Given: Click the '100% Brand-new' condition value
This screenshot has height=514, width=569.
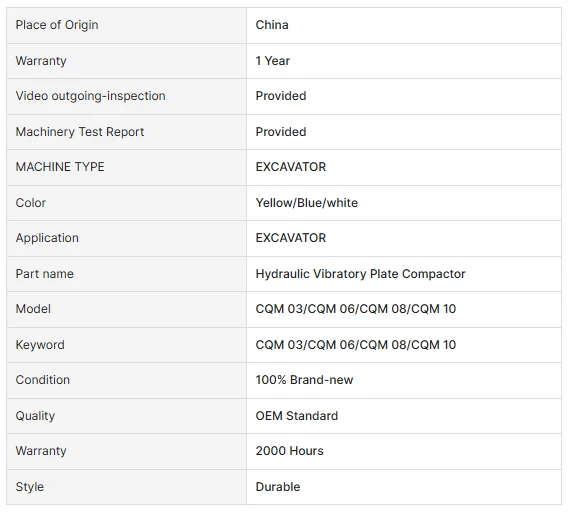Looking at the screenshot, I should tap(304, 380).
